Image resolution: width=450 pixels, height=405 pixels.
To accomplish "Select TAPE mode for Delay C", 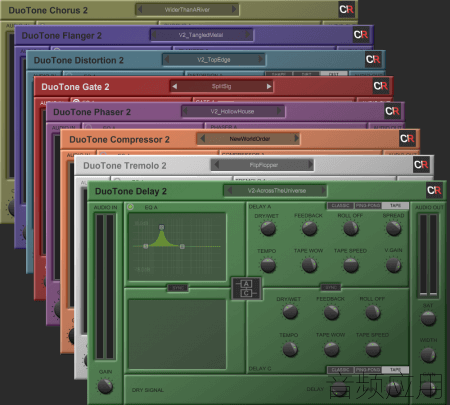I will 395,370.
